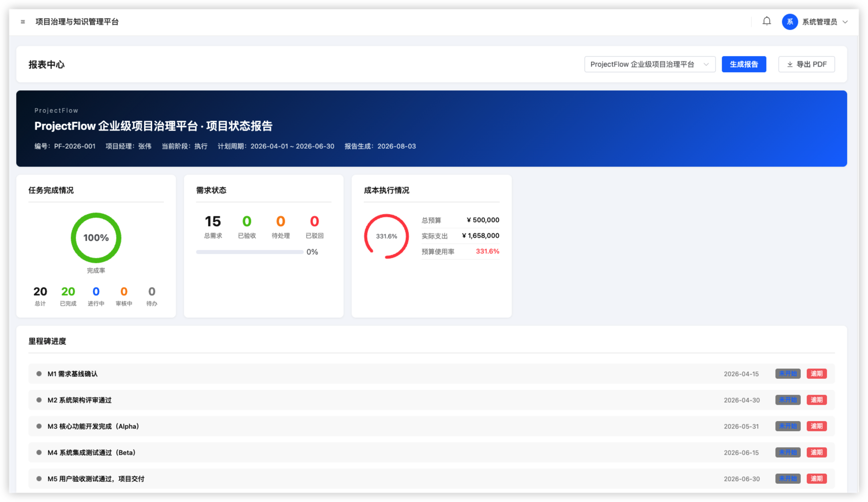Click the 100% task completion ring
Image resolution: width=868 pixels, height=502 pixels.
96,238
